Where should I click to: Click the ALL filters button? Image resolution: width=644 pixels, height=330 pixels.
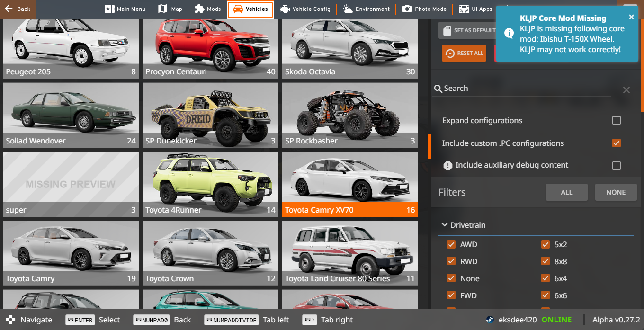tap(567, 192)
